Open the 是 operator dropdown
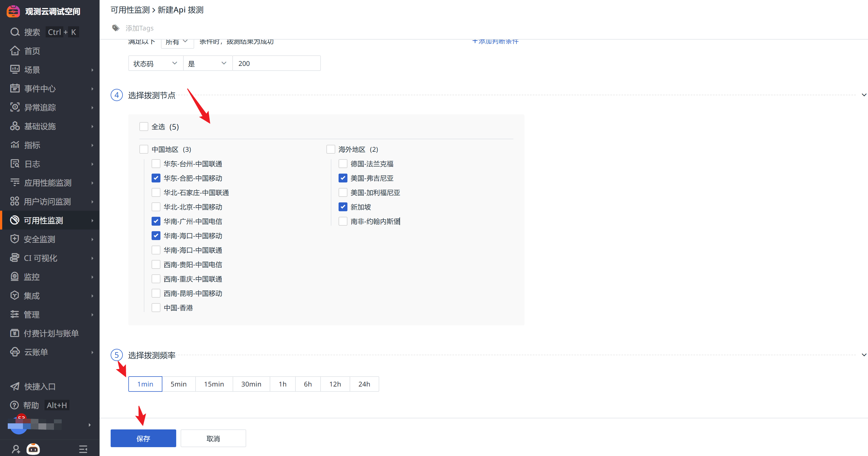This screenshot has height=456, width=868. [x=207, y=63]
